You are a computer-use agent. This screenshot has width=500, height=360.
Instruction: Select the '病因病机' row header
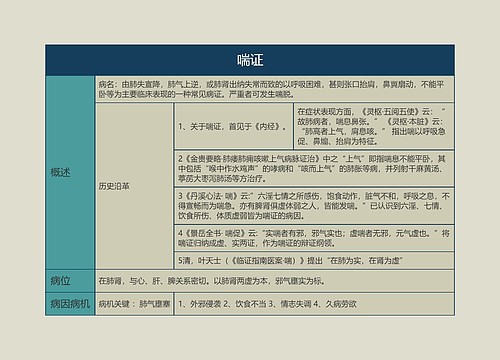pyautogui.click(x=70, y=304)
